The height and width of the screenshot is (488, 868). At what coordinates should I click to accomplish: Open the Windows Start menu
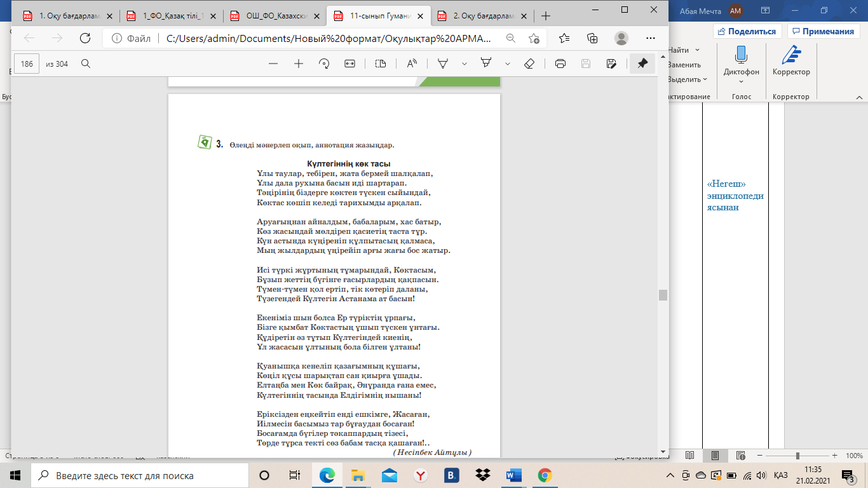point(15,475)
